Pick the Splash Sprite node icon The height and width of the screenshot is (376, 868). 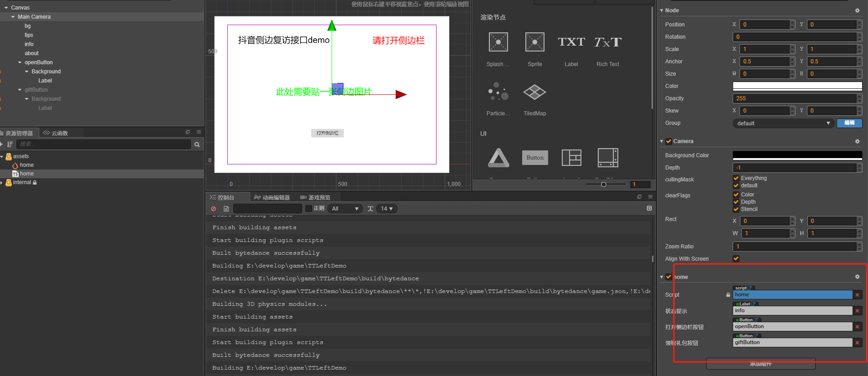click(x=498, y=42)
